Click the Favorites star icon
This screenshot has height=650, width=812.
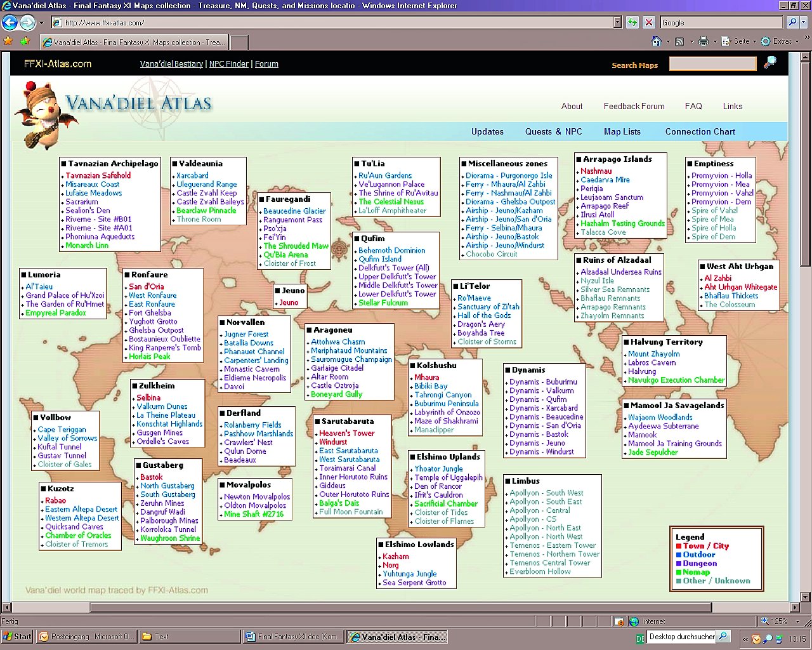tap(8, 41)
